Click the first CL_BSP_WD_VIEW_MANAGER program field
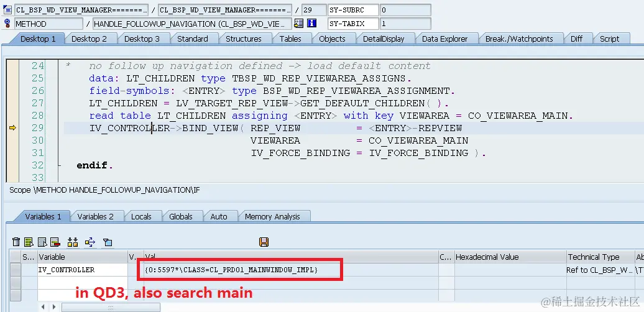The image size is (644, 312). (81, 10)
